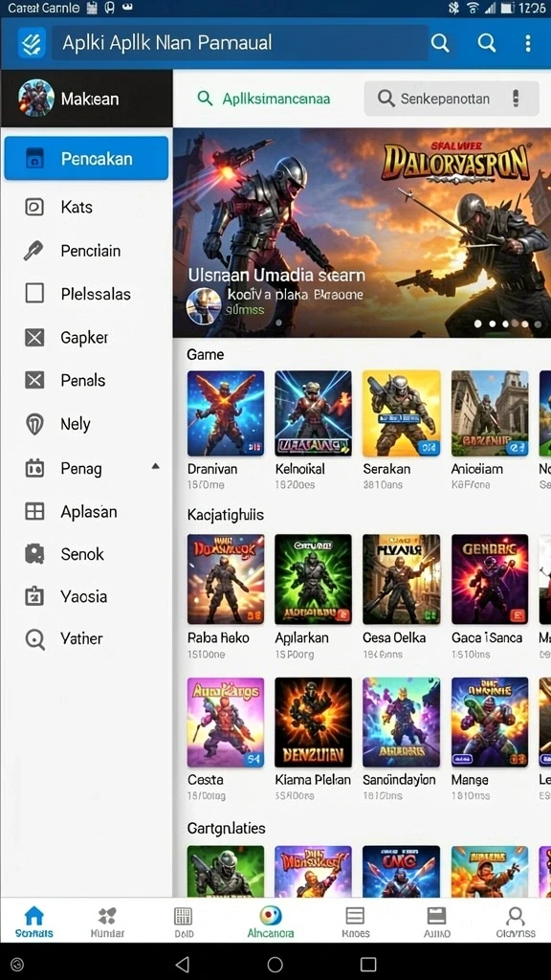Screen dimensions: 551x980
Task: Open the Kiama Plelan game tile
Action: (313, 723)
